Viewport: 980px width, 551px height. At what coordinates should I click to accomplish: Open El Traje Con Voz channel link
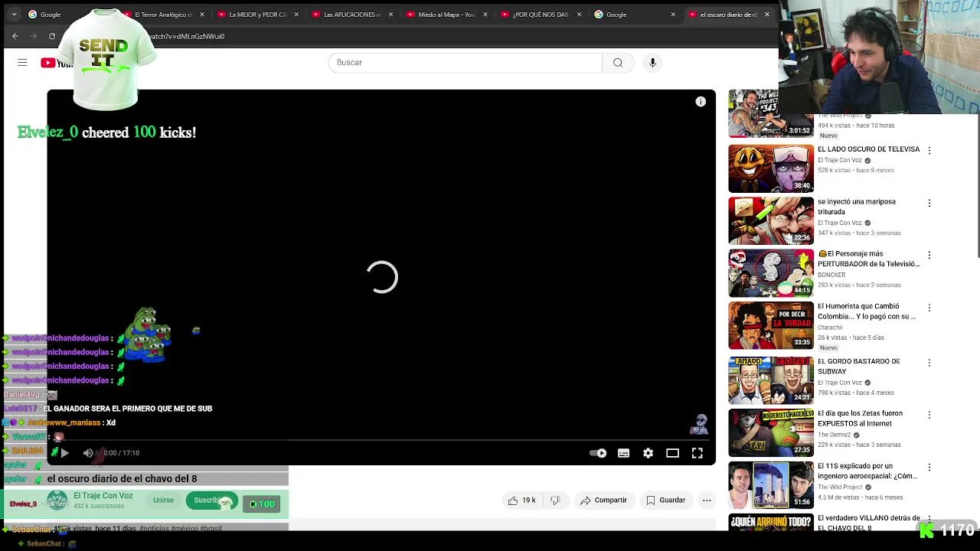point(103,496)
